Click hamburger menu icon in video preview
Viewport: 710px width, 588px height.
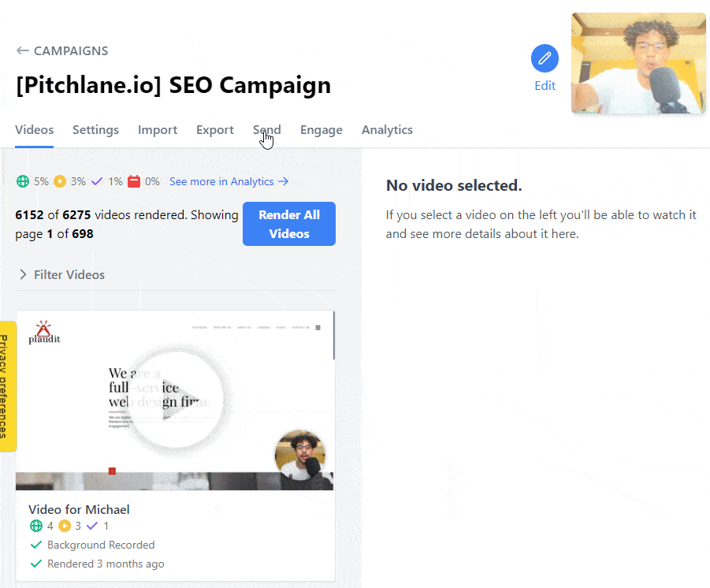click(x=318, y=328)
